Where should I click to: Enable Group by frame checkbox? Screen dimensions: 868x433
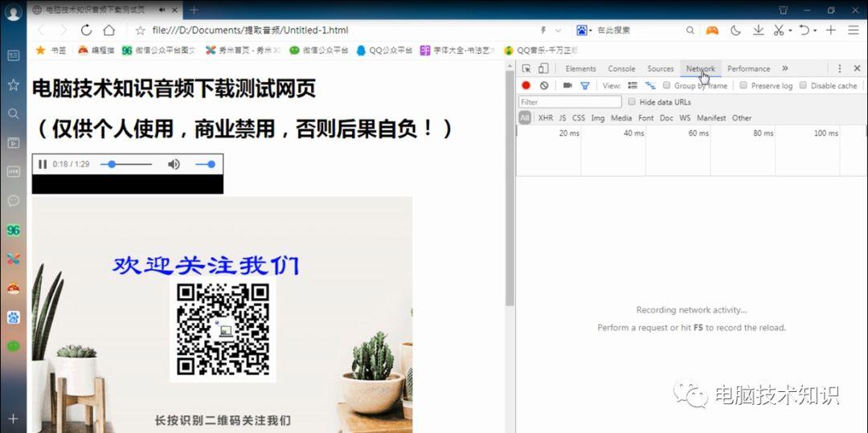point(666,85)
